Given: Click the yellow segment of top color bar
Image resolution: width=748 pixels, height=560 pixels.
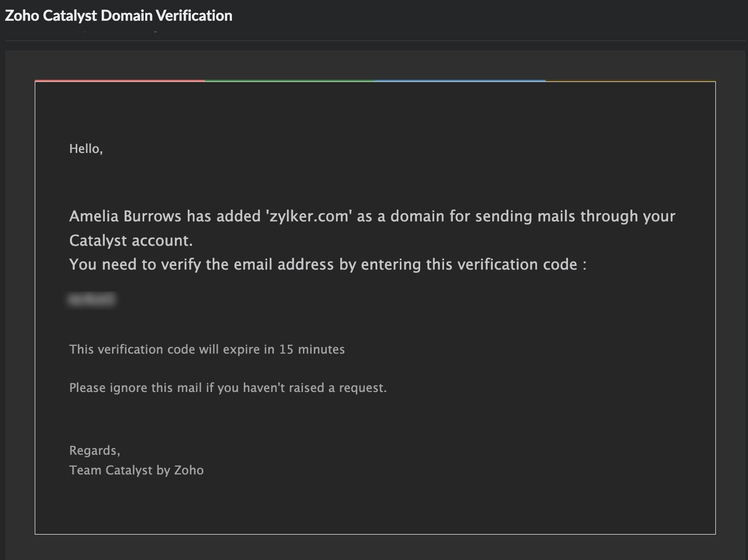Looking at the screenshot, I should coord(630,81).
